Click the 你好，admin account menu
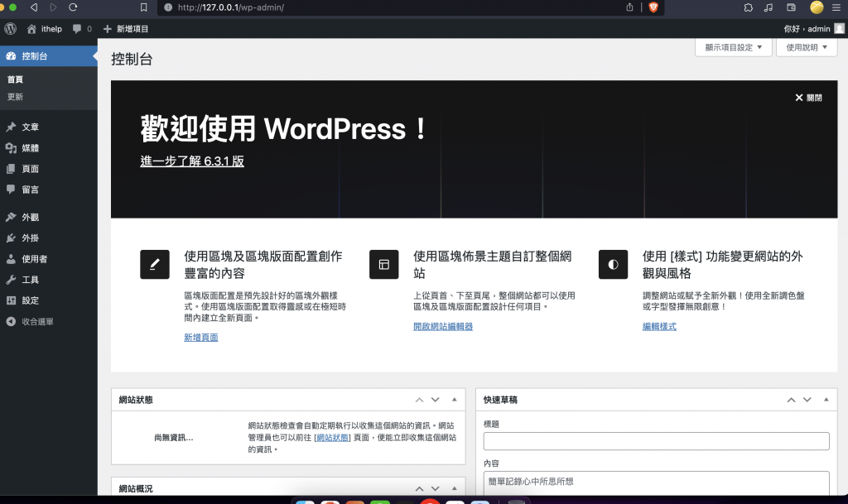Screen dimensions: 848x504 [x=813, y=29]
